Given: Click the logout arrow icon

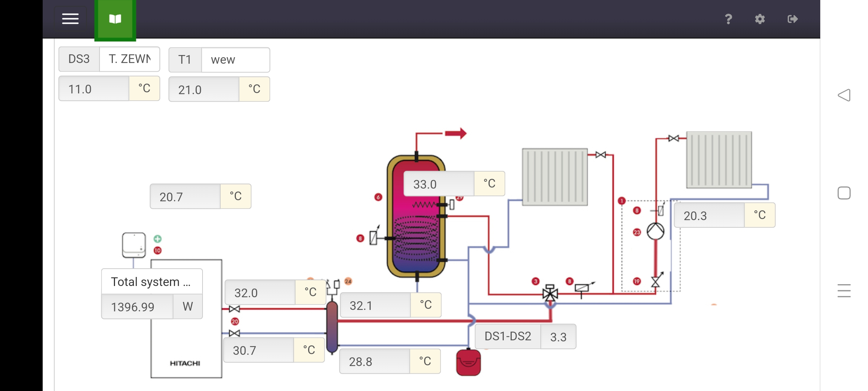Looking at the screenshot, I should click(x=792, y=19).
